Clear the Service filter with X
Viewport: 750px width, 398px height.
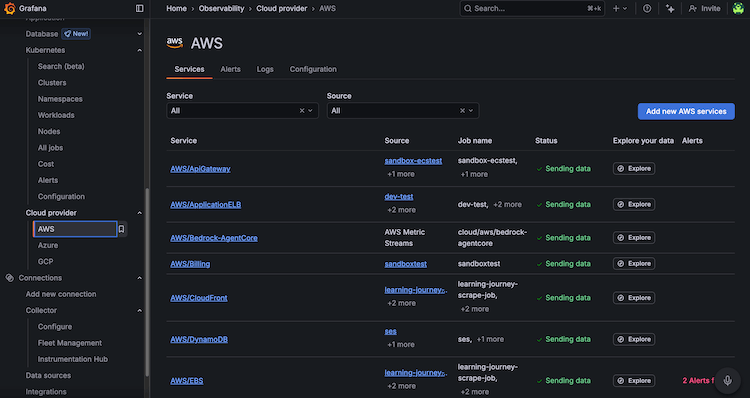[302, 111]
